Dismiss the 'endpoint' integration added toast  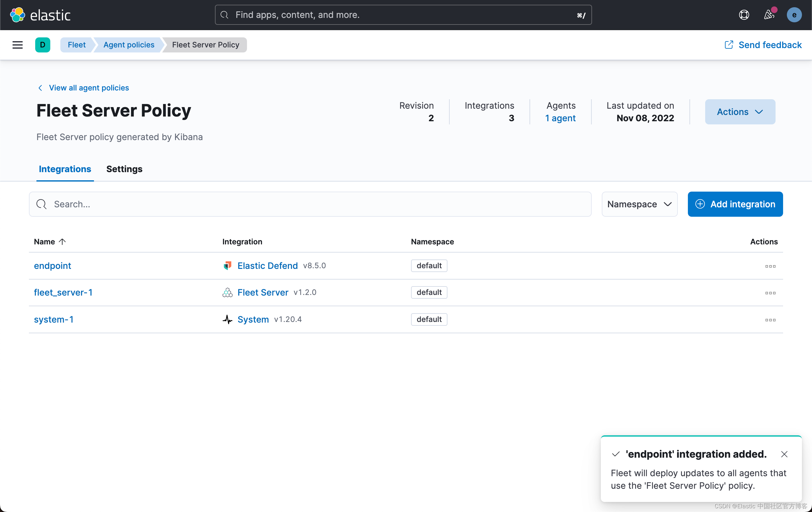784,454
